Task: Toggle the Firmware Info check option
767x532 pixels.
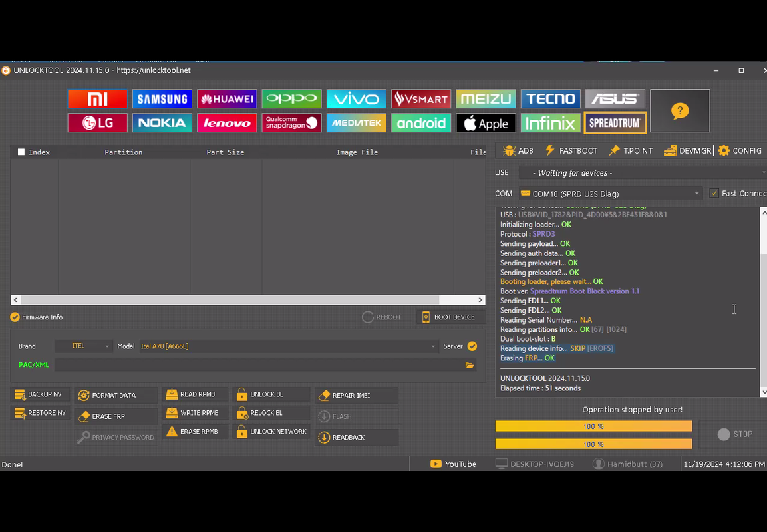Action: [x=15, y=317]
